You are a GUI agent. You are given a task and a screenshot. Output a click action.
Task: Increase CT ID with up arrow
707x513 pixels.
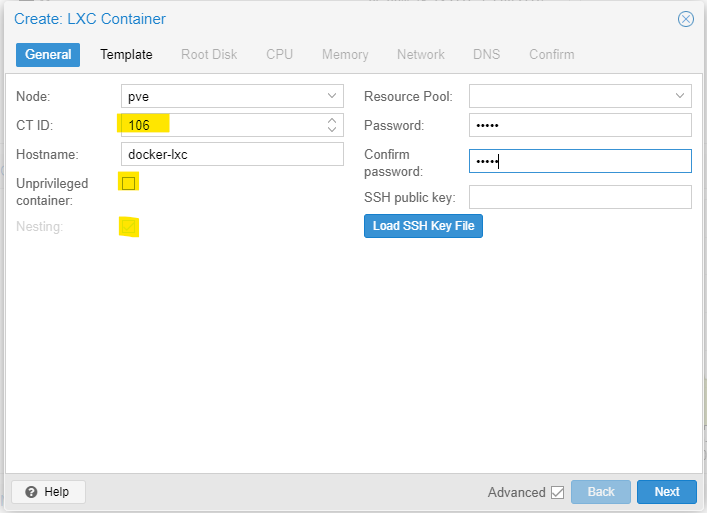332,120
